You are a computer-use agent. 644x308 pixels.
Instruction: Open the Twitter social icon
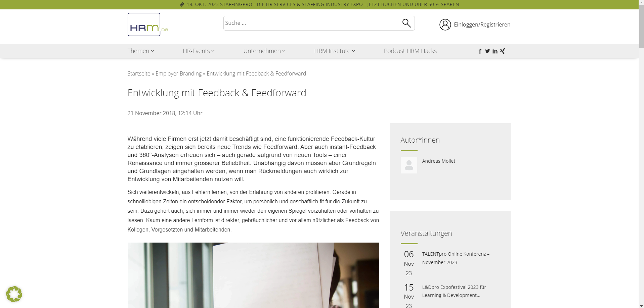click(x=487, y=51)
